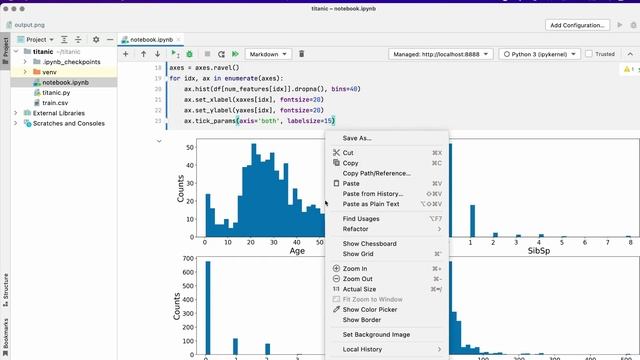Click code line with ax.tick_params
Viewport: 640px width, 360px height.
[259, 121]
